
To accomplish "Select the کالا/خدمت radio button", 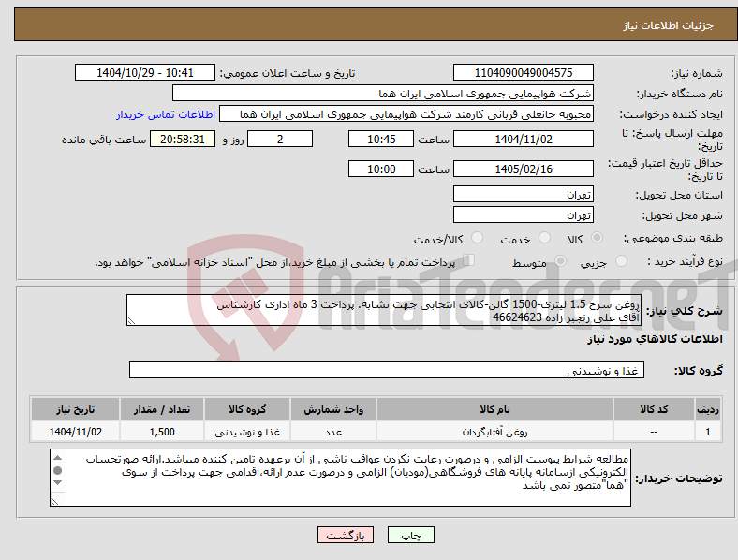I will (x=478, y=238).
